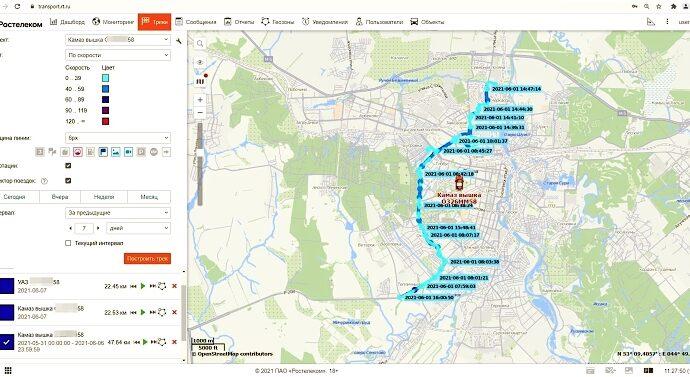Image resolution: width=690 pixels, height=377 pixels.
Task: Click the days number field showing 7
Action: 84,228
